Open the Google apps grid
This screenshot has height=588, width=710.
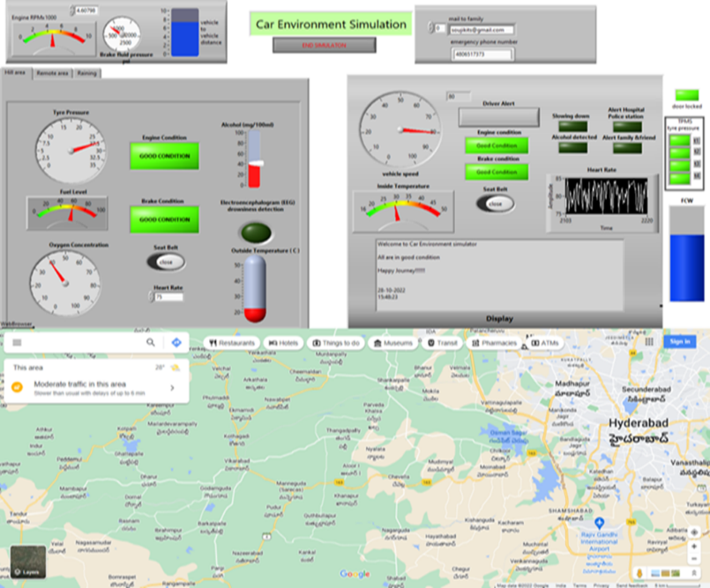649,342
